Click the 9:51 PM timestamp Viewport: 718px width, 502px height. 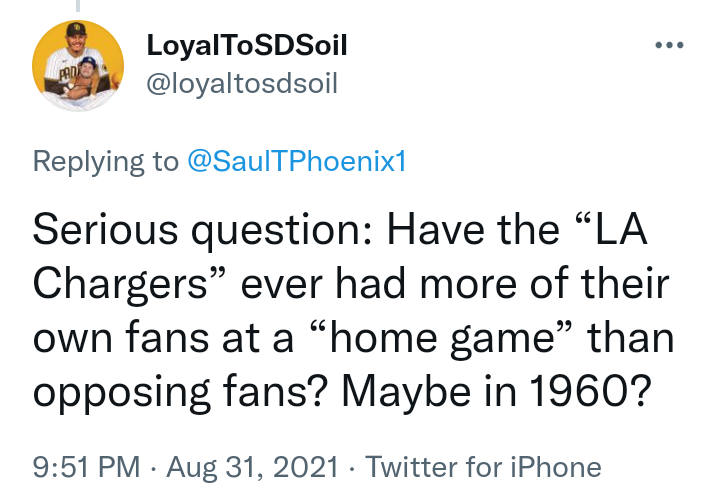pyautogui.click(x=87, y=467)
